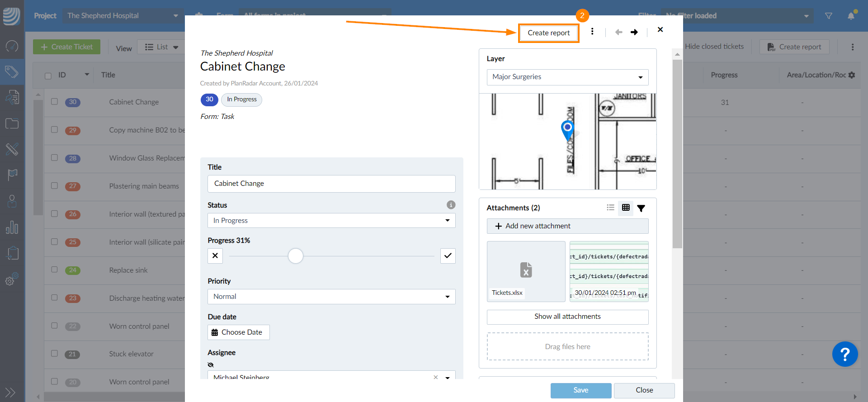Open notifications bell in top bar
868x402 pixels.
851,16
